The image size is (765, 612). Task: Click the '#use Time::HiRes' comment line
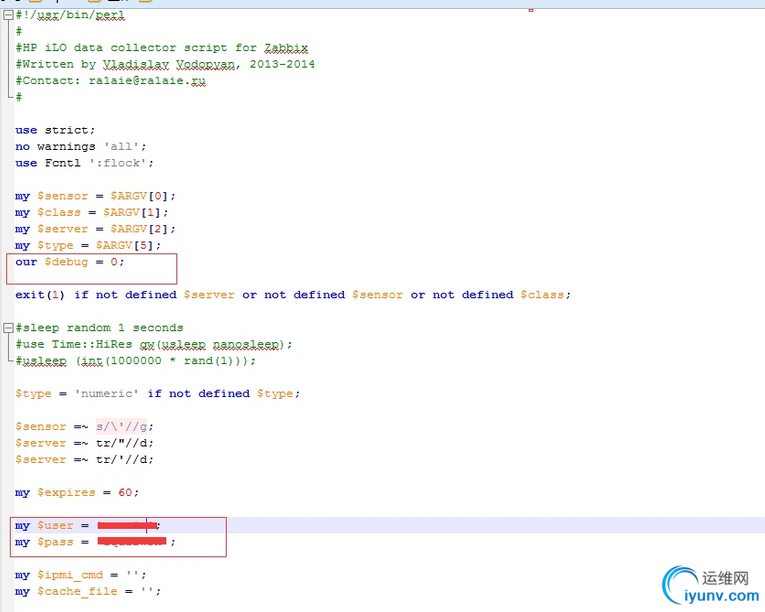click(x=154, y=344)
